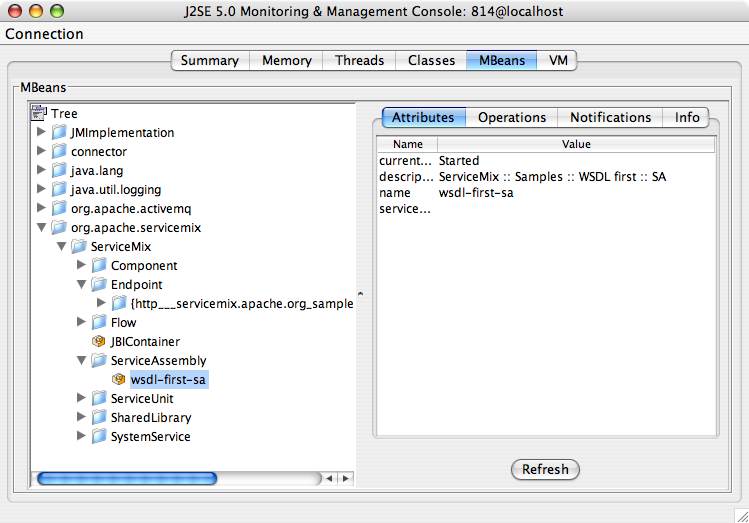Click the java.lang folder icon

click(x=59, y=171)
